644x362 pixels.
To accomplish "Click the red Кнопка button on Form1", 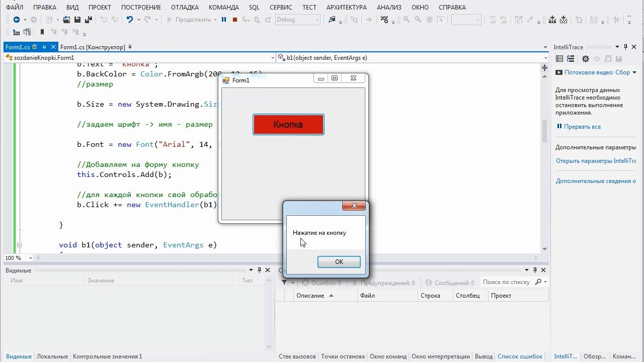I will (288, 125).
